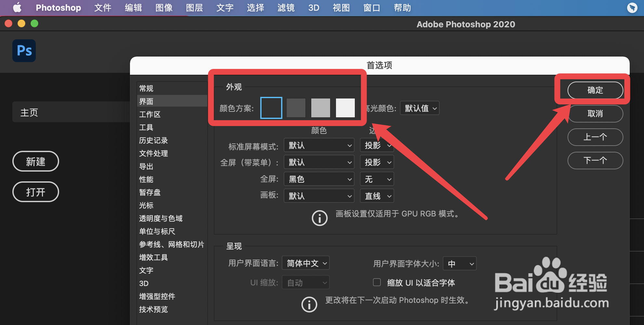The width and height of the screenshot is (644, 325).
Task: Click the info icon beside the GPU RGB note
Action: click(320, 218)
